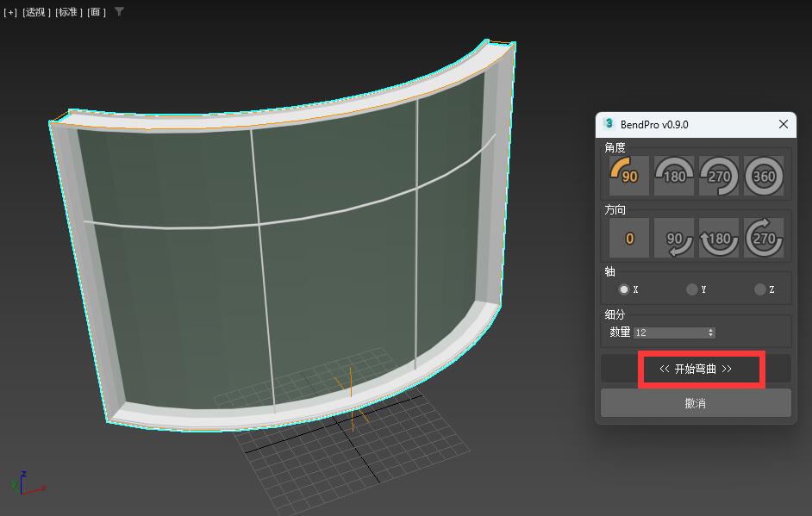The width and height of the screenshot is (812, 516).
Task: Expand the 标准 shading quality menu
Action: [x=69, y=12]
